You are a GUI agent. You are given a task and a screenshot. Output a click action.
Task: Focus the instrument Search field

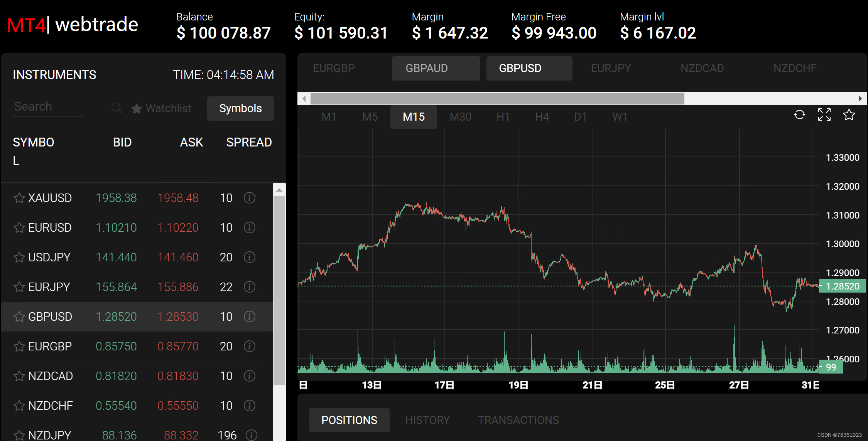click(48, 106)
